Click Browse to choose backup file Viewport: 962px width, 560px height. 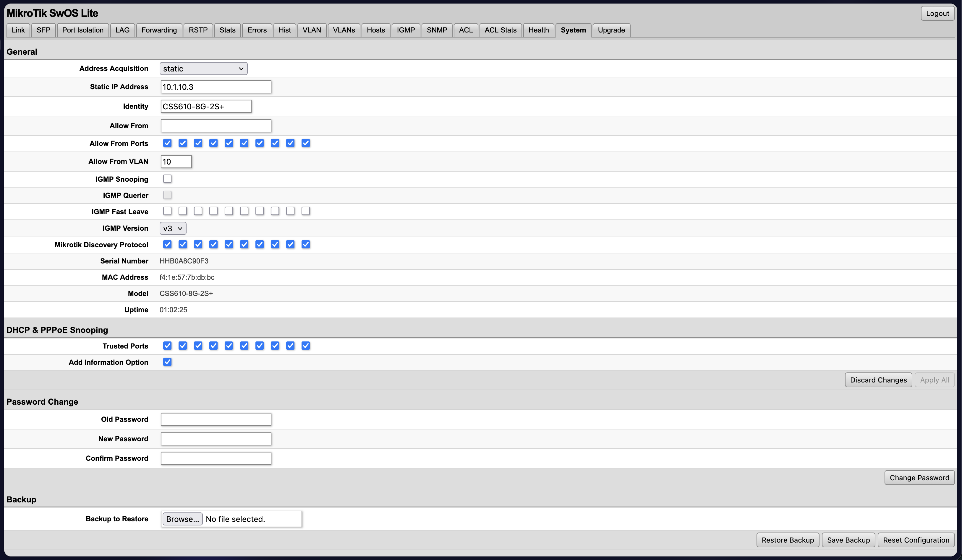click(182, 519)
